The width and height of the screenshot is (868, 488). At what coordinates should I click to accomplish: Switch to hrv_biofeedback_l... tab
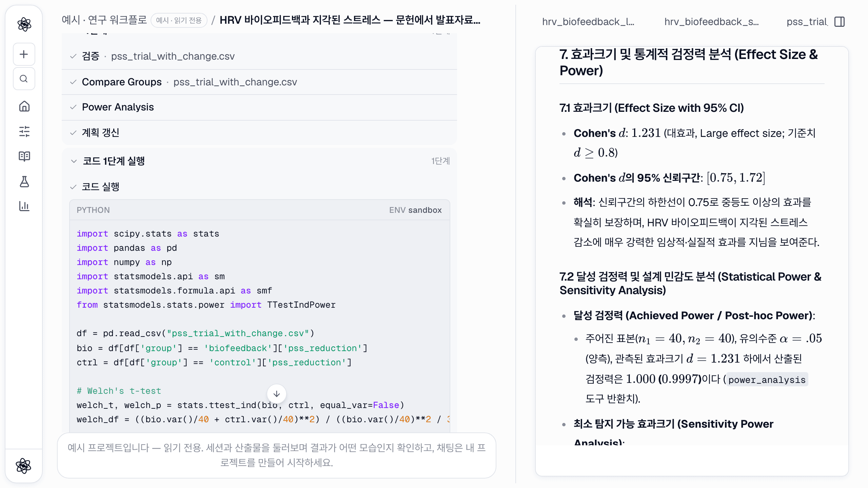point(588,22)
